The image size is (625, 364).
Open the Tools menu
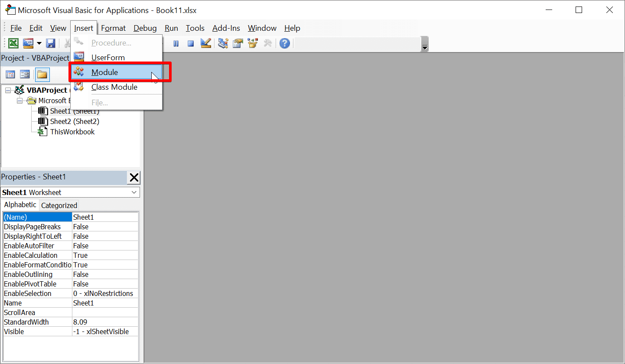click(195, 28)
